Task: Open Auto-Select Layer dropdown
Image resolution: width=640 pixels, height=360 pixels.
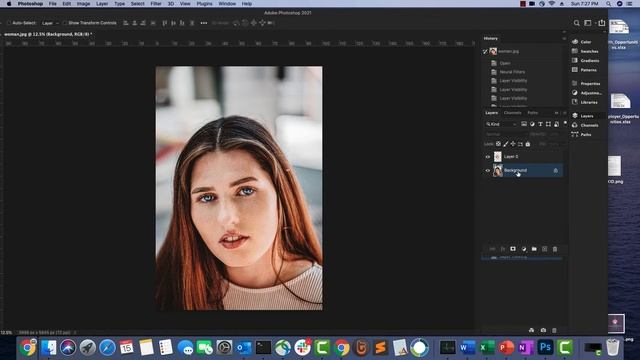Action: coord(50,23)
